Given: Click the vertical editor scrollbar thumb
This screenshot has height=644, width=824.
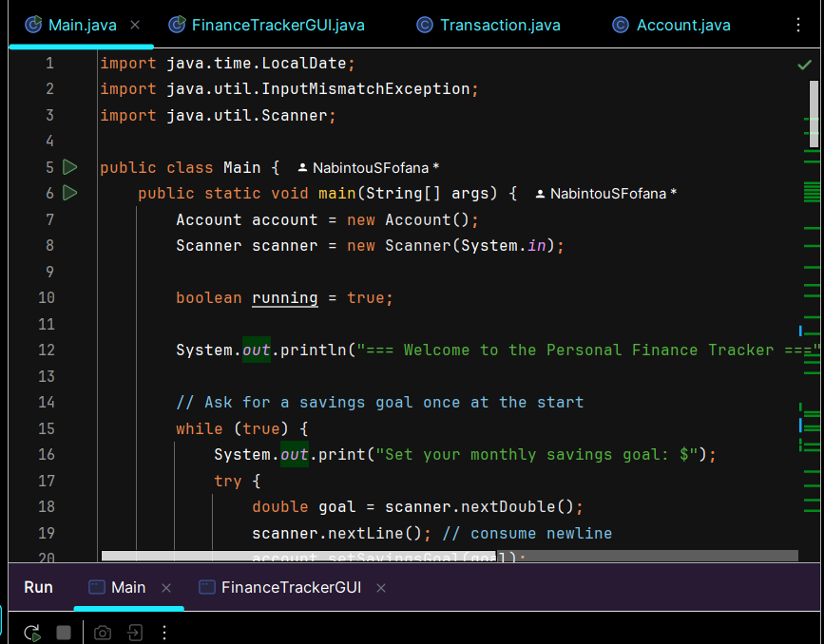Looking at the screenshot, I should pos(814,113).
